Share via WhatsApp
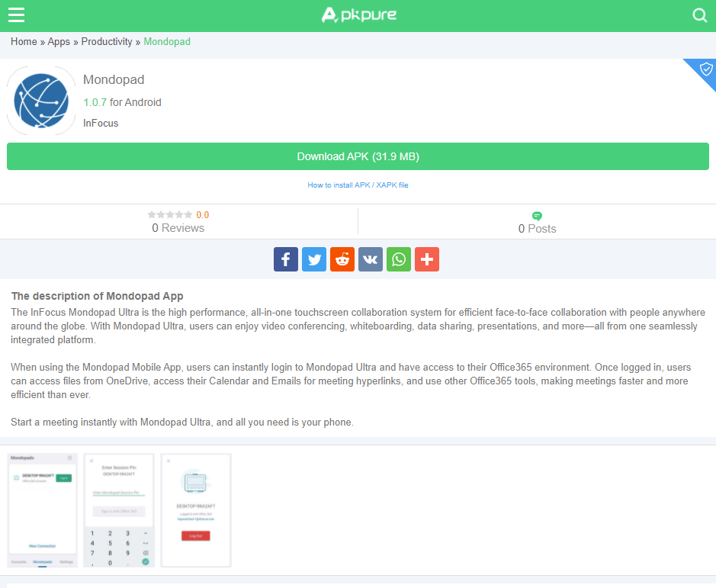This screenshot has height=588, width=716. coord(399,259)
